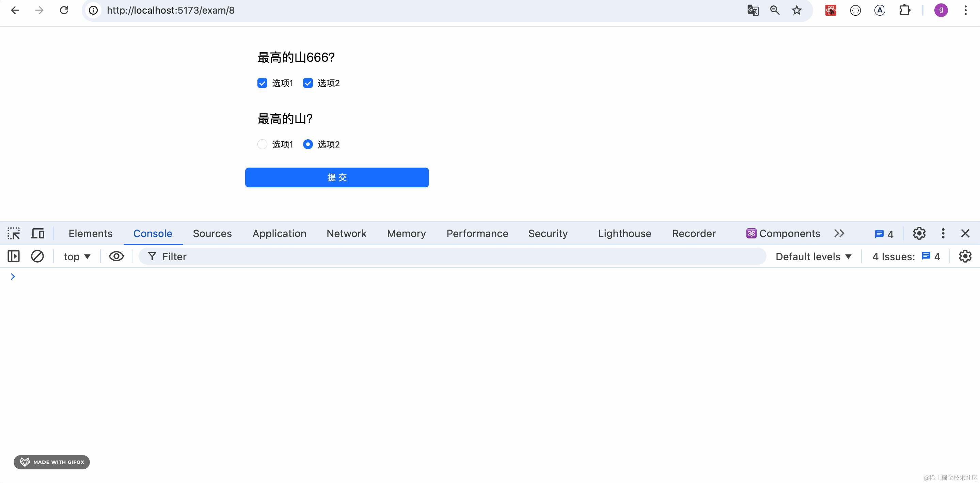Switch to the Elements tab
Viewport: 980px width, 483px height.
(x=91, y=233)
